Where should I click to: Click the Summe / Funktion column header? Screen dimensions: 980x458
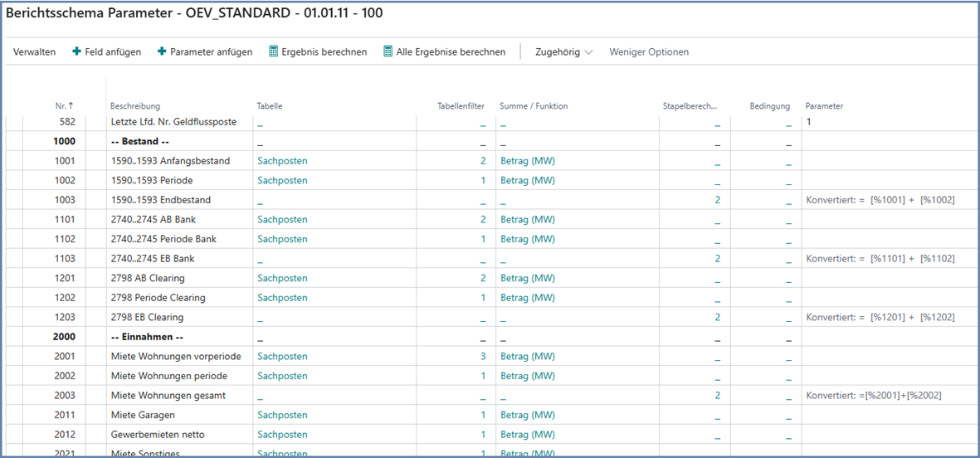534,106
